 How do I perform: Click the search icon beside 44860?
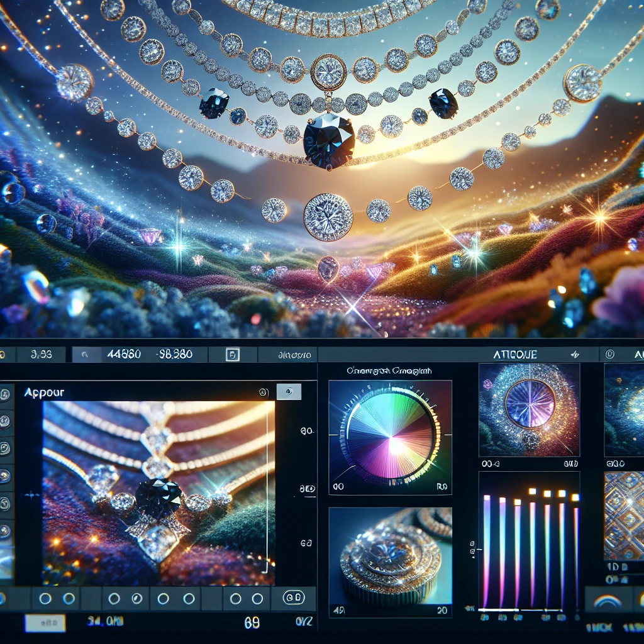tap(85, 355)
